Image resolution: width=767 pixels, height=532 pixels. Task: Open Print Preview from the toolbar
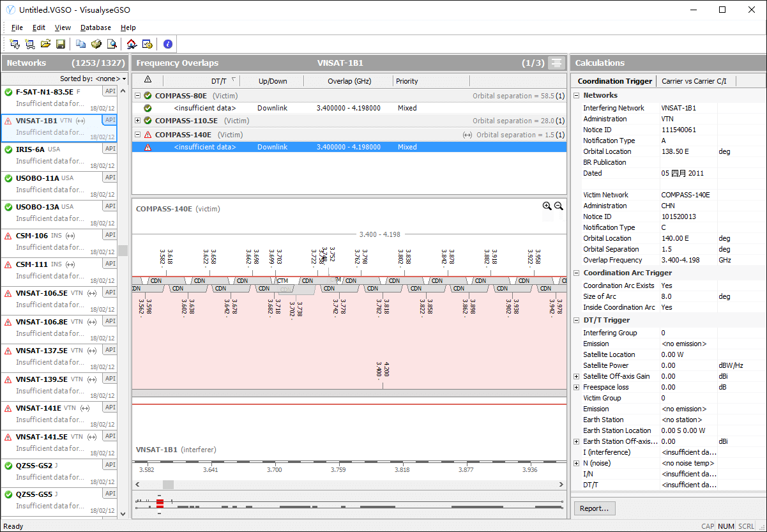[112, 44]
